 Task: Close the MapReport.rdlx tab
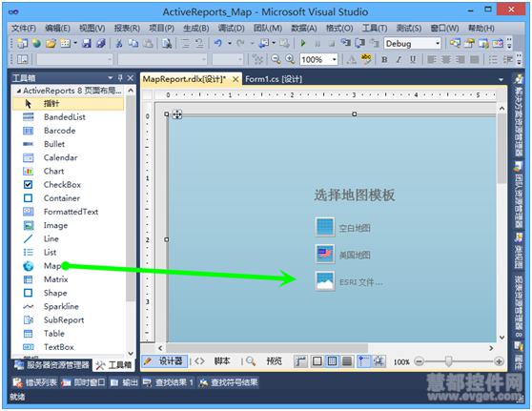(235, 80)
